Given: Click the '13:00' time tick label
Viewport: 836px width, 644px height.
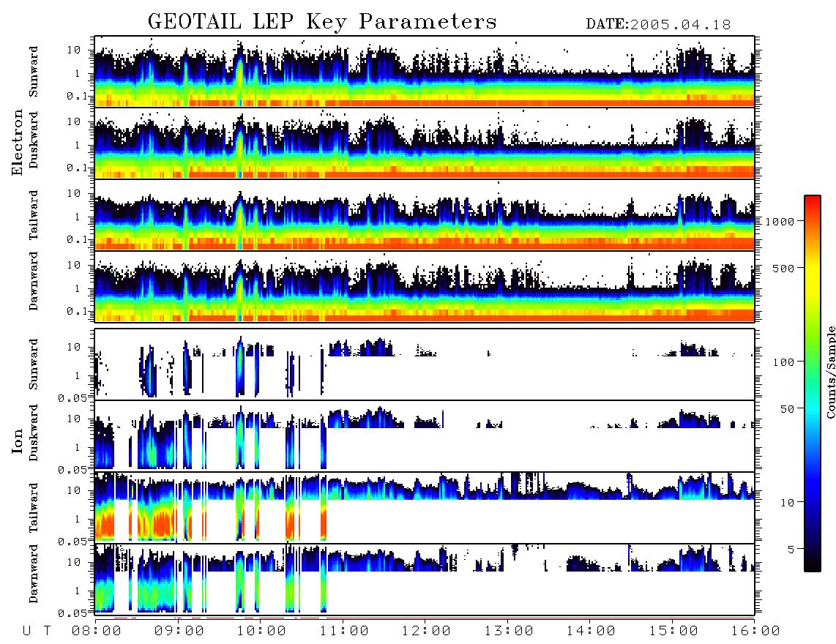Looking at the screenshot, I should pos(509,632).
